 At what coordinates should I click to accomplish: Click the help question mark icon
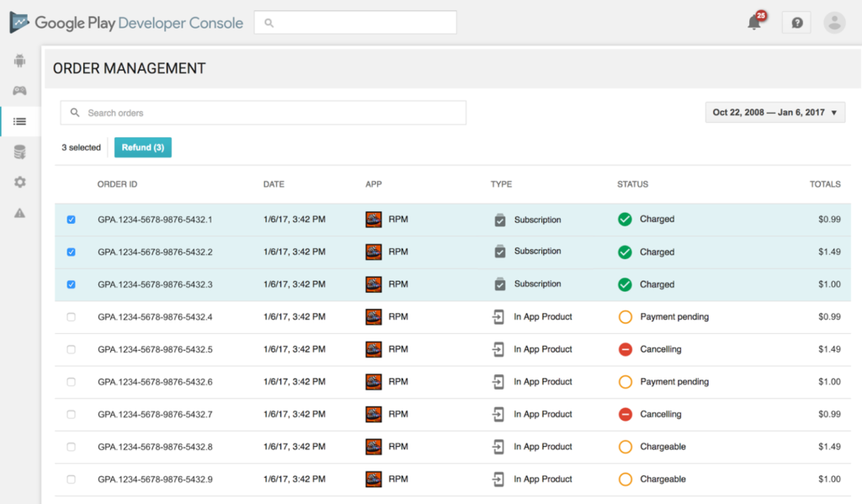tap(796, 23)
